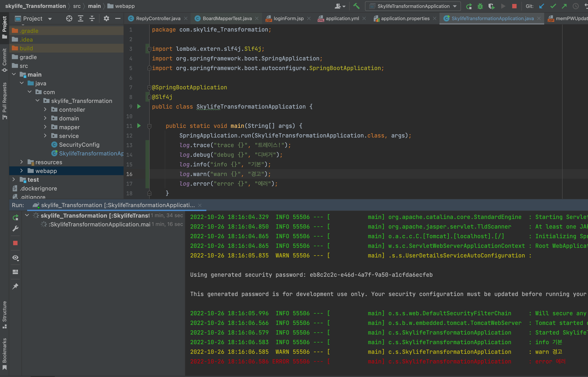Click the Build project hammer icon

pyautogui.click(x=356, y=6)
